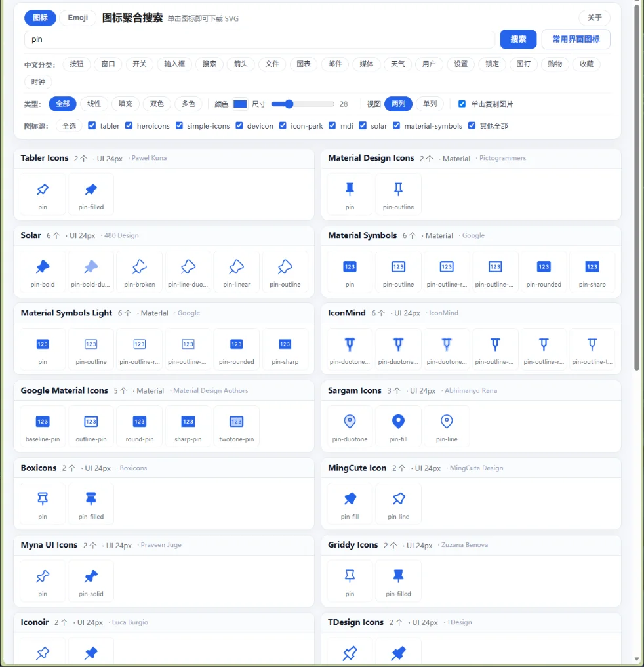The width and height of the screenshot is (644, 667).
Task: Choose the 箭头 category chip
Action: [241, 64]
